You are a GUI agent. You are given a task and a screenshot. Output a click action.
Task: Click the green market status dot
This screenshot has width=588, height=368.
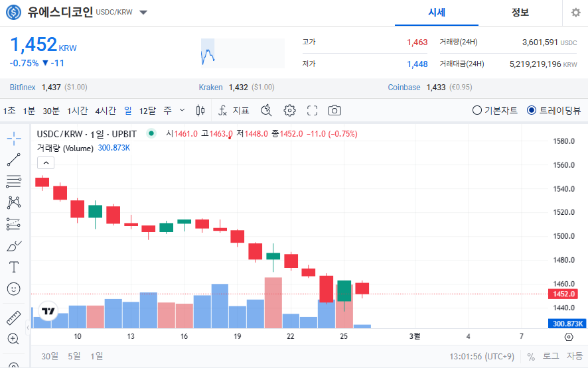click(x=151, y=133)
